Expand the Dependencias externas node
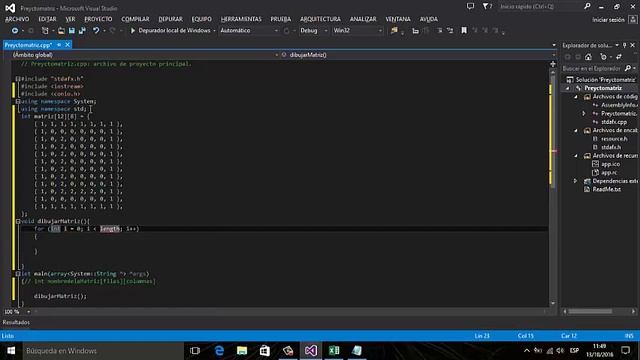Screen dimensions: 640x360 (x=576, y=181)
